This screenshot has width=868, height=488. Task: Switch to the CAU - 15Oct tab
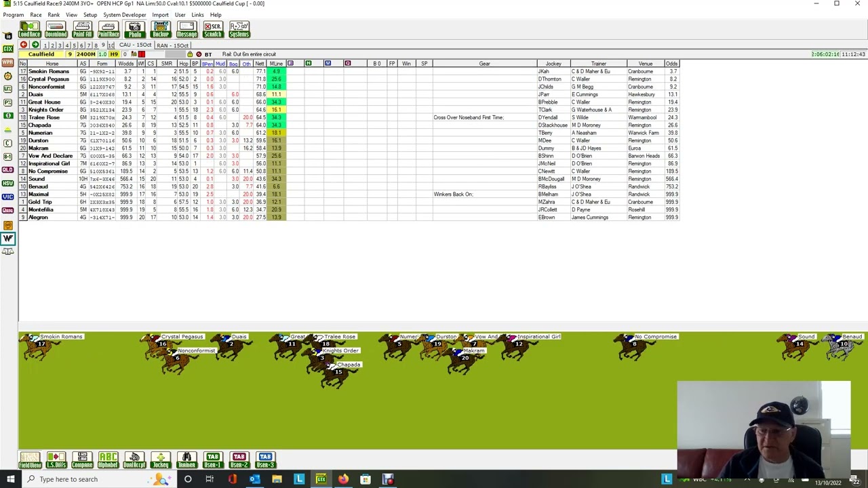tap(134, 45)
